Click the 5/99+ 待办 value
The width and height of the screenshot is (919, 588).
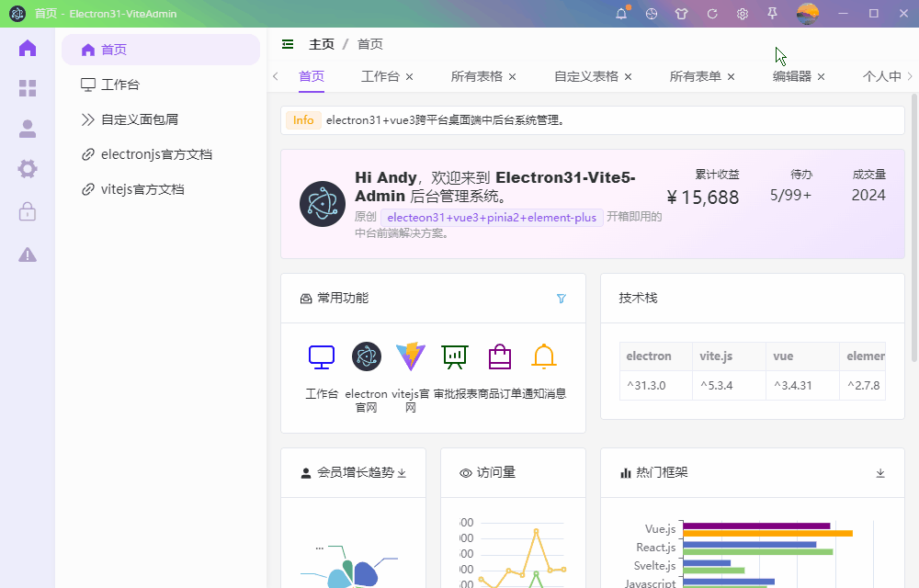coord(790,195)
